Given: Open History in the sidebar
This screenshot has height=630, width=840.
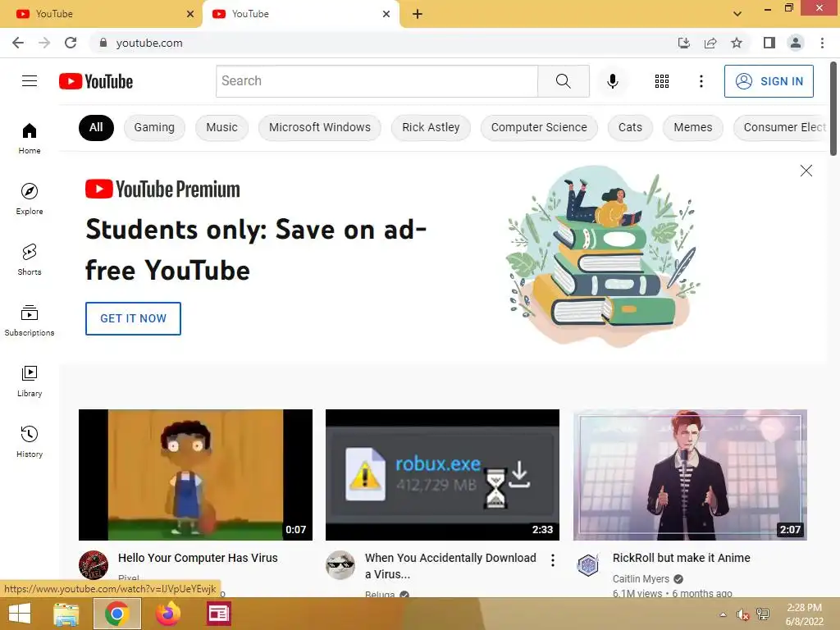Looking at the screenshot, I should click(30, 442).
